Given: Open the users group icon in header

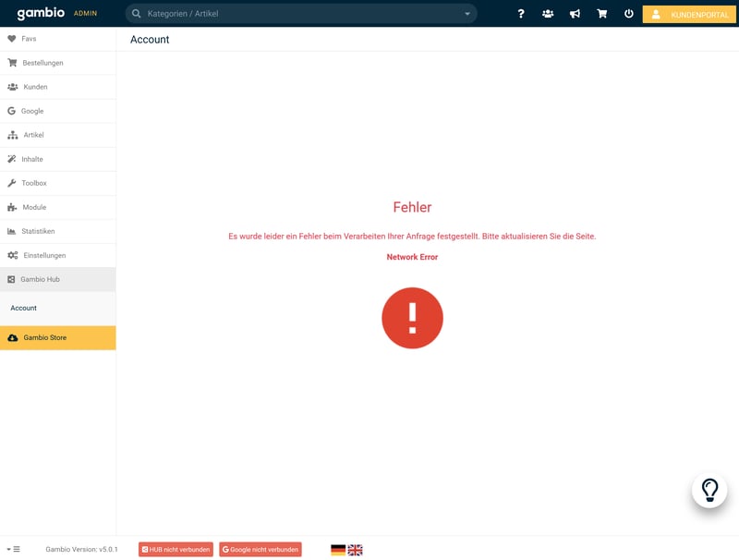Looking at the screenshot, I should click(x=548, y=14).
